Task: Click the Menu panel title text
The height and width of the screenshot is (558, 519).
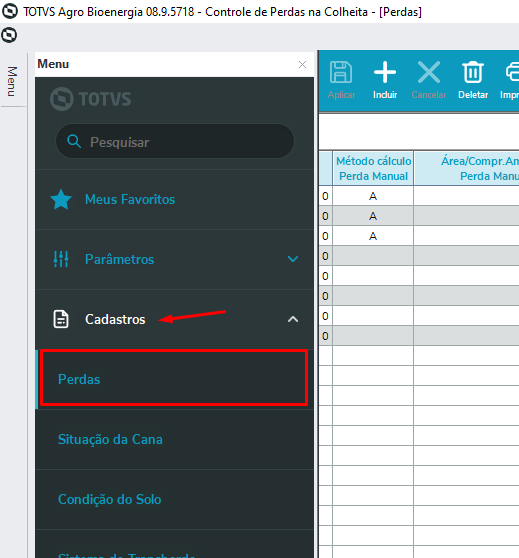Action: pos(53,64)
